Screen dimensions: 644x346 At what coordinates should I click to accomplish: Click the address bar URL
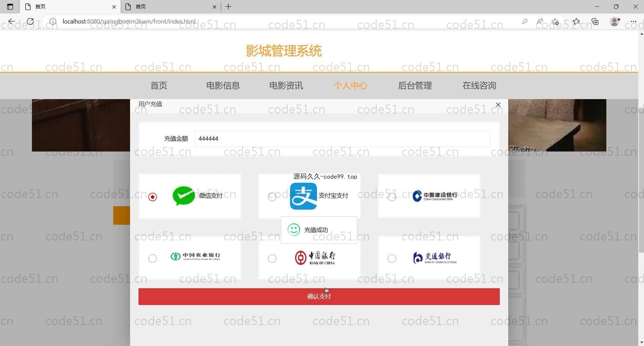point(129,21)
